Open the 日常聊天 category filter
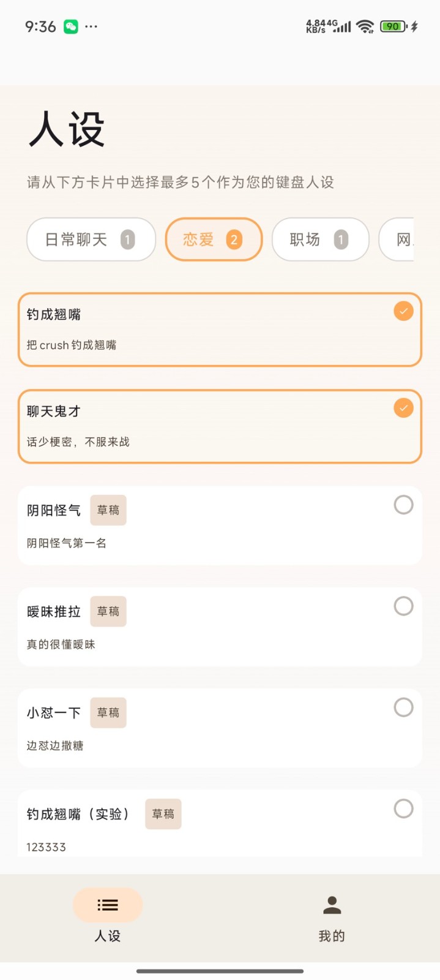440x980 pixels. [91, 239]
